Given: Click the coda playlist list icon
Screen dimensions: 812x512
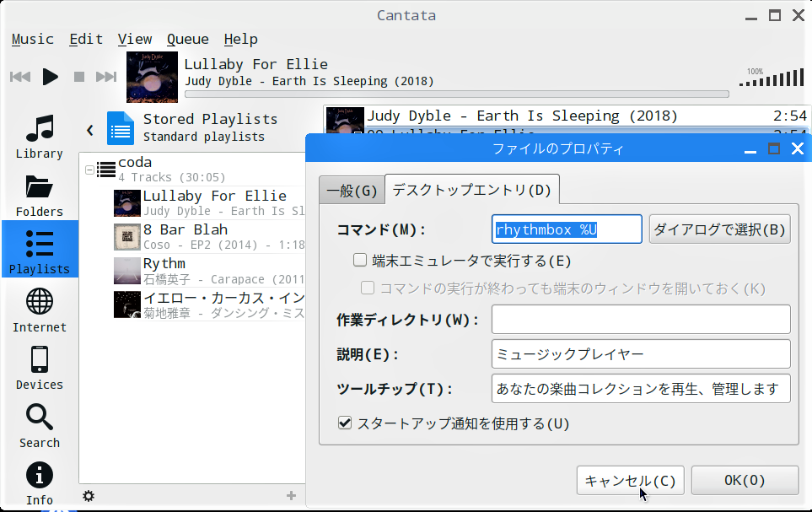Looking at the screenshot, I should pyautogui.click(x=106, y=169).
